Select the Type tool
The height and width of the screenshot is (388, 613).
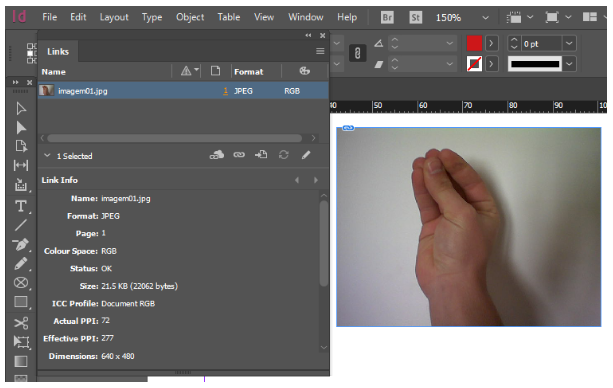pos(21,206)
